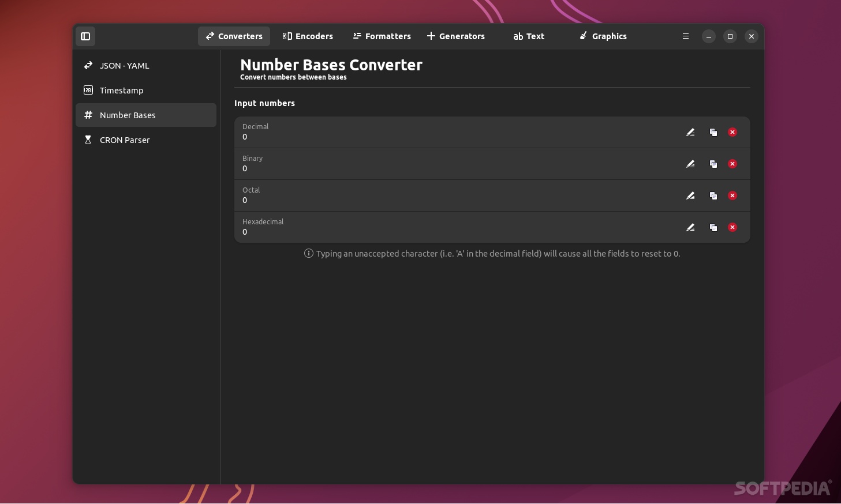This screenshot has height=504, width=841.
Task: Copy the Binary value to clipboard
Action: click(713, 164)
